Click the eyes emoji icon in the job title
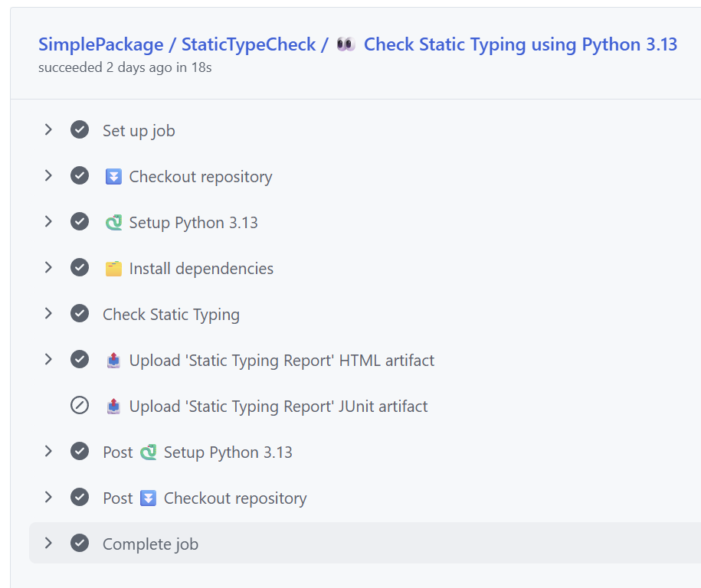This screenshot has width=701, height=588. tap(346, 45)
